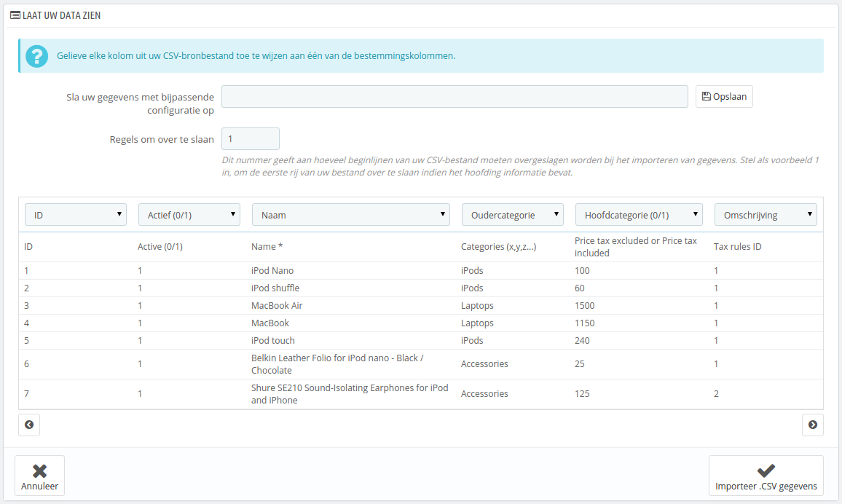Click the list icon beside 'Laat uw data zien'

click(x=15, y=15)
